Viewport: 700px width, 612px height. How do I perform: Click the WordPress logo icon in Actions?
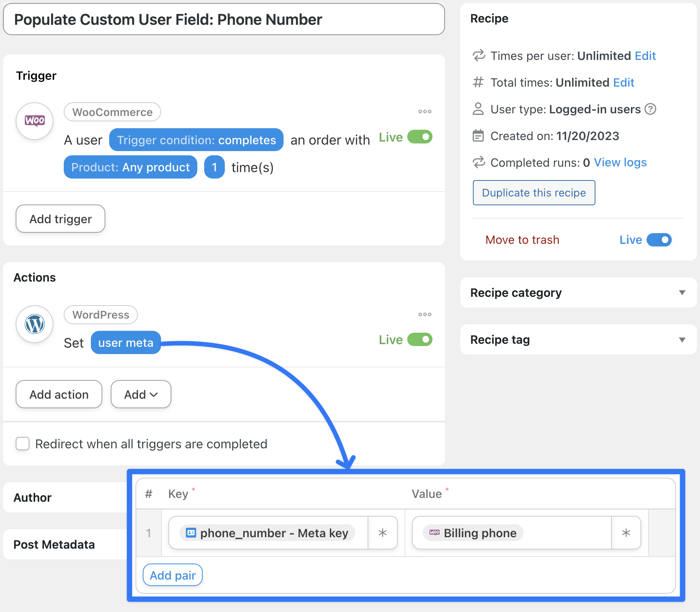pyautogui.click(x=34, y=324)
